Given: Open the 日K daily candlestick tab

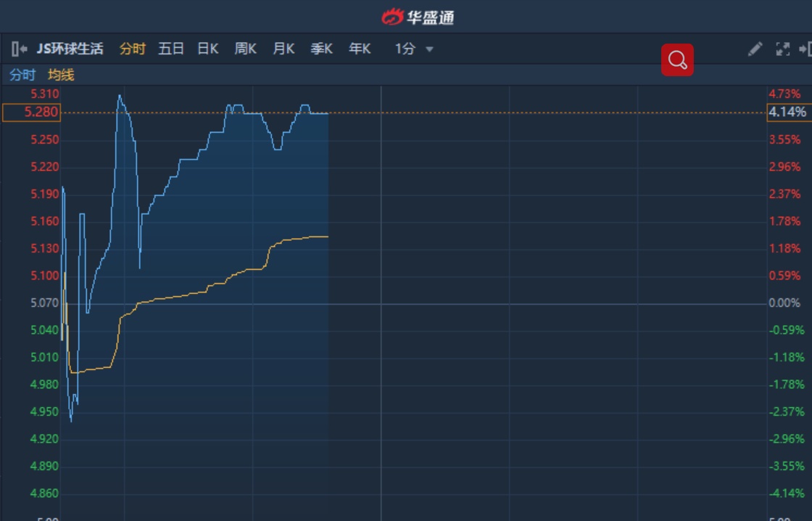Looking at the screenshot, I should pos(207,49).
